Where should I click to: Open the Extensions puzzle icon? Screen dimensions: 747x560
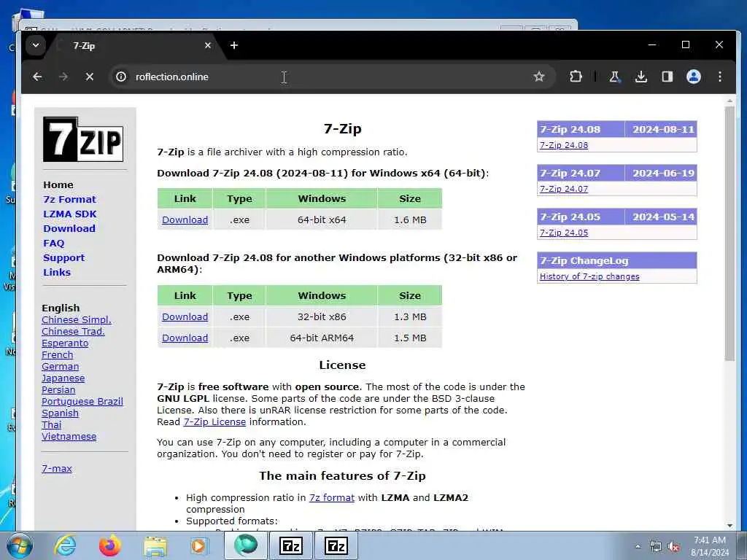point(576,77)
